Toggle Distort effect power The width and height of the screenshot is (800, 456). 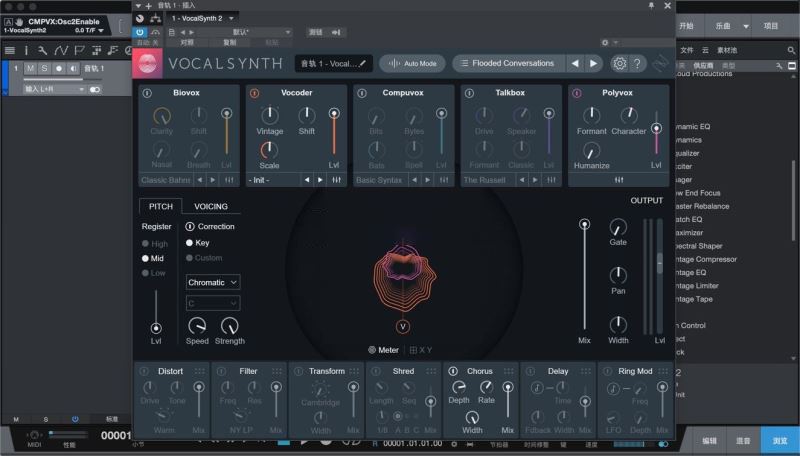[144, 371]
